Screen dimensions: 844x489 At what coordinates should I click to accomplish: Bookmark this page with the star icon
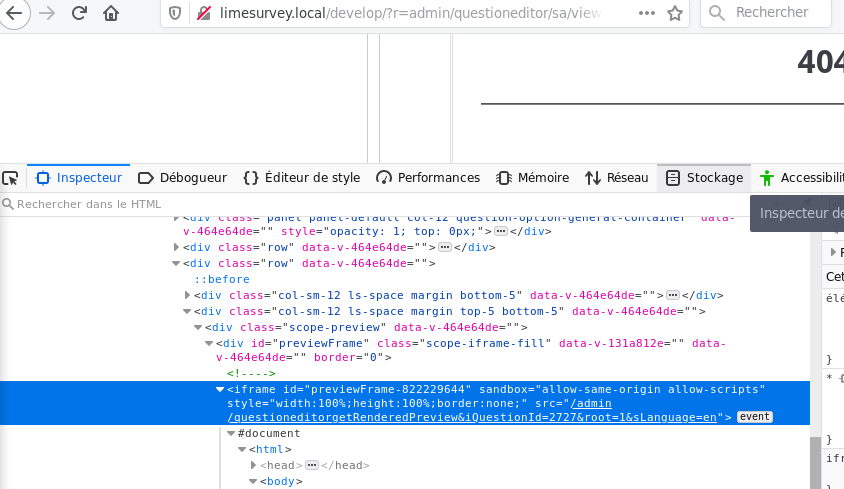[x=675, y=13]
